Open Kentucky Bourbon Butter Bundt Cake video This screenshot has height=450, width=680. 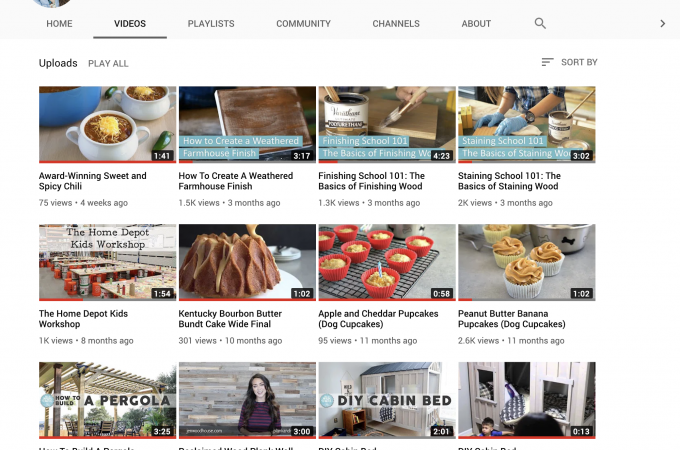247,262
